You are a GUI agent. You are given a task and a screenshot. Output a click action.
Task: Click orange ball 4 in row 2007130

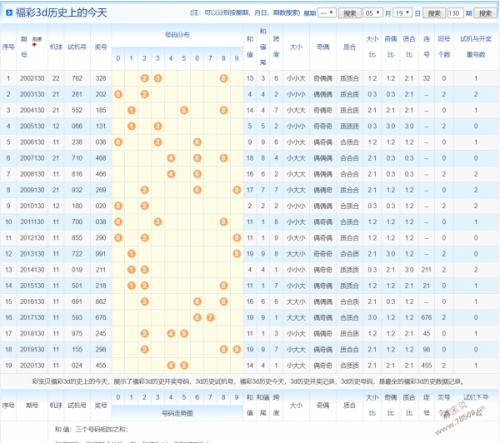click(x=171, y=158)
